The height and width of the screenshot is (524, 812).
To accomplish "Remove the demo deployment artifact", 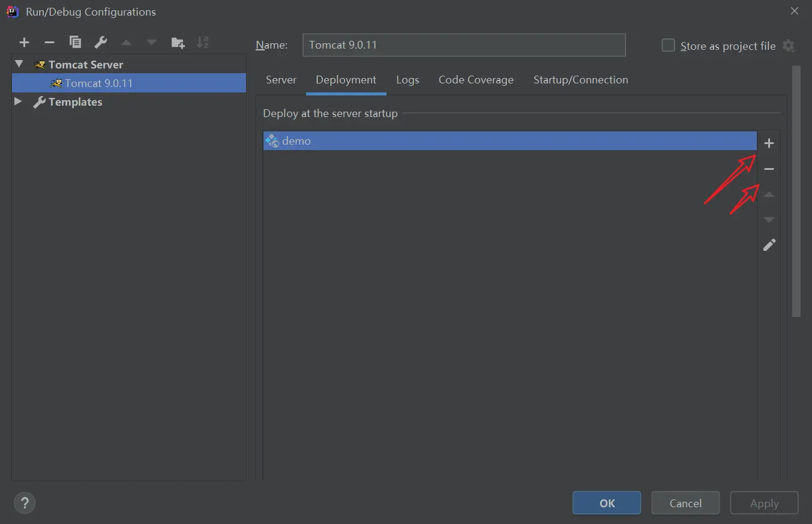I will pyautogui.click(x=769, y=169).
